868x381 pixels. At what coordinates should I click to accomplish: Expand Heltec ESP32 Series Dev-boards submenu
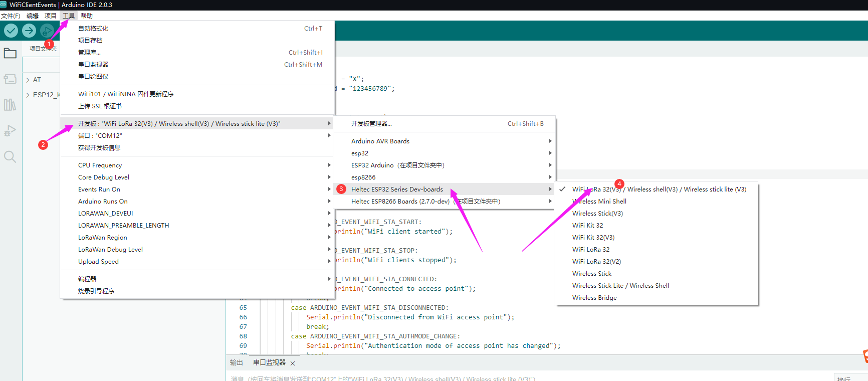point(445,189)
